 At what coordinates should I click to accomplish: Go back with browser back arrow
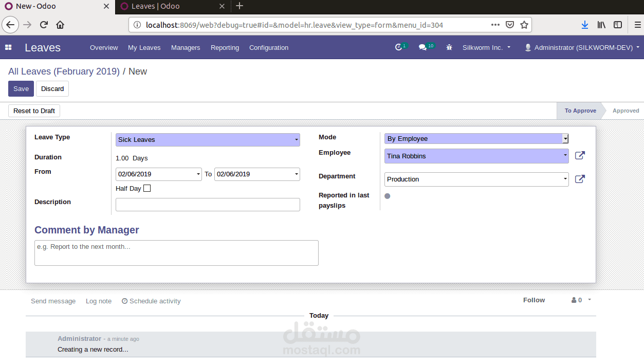[x=10, y=25]
